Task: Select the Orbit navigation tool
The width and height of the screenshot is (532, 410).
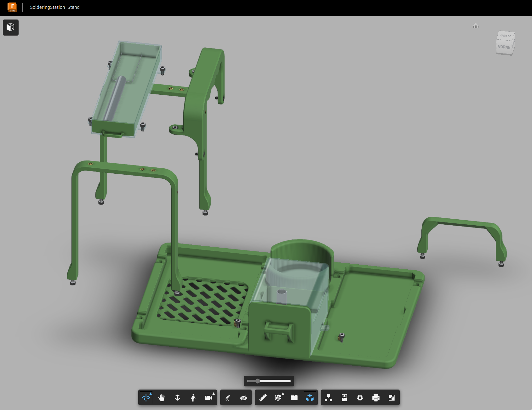Action: click(146, 397)
